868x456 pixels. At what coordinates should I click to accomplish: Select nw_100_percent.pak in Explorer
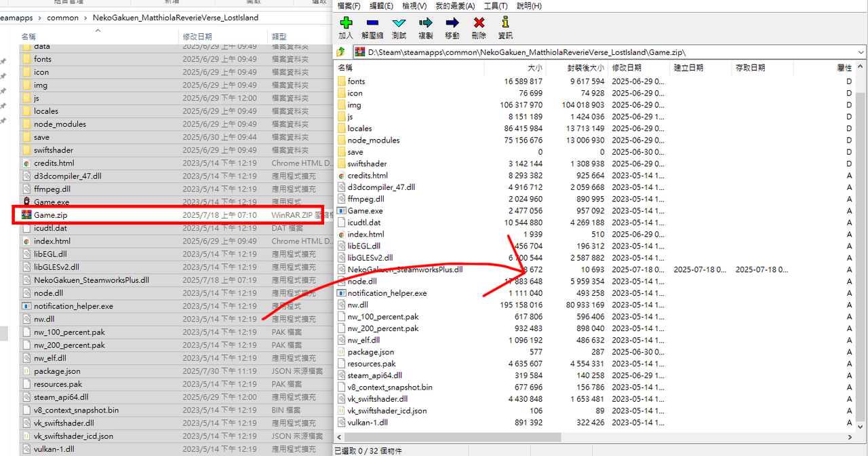69,332
